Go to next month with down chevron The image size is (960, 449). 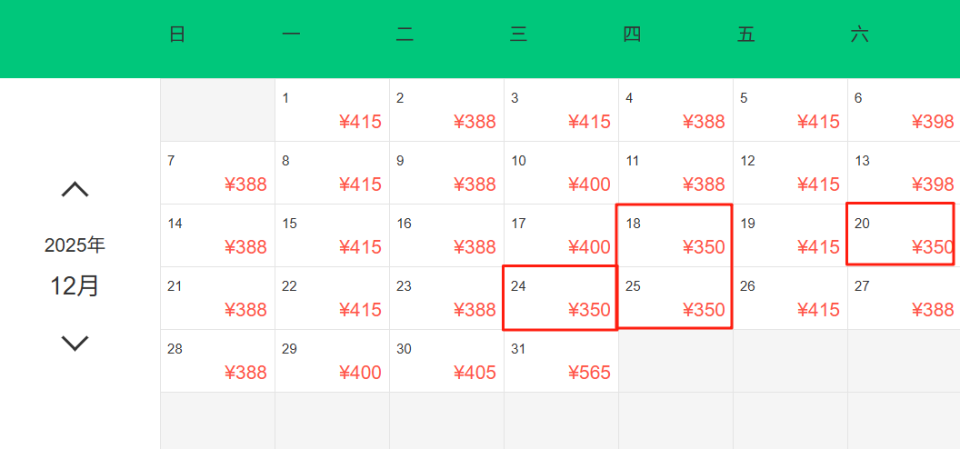point(75,343)
